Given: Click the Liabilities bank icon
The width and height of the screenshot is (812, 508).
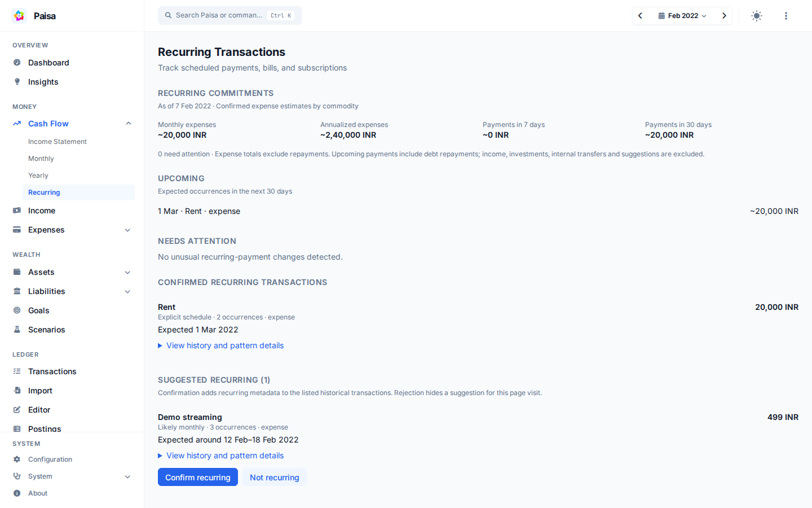Looking at the screenshot, I should tap(17, 291).
